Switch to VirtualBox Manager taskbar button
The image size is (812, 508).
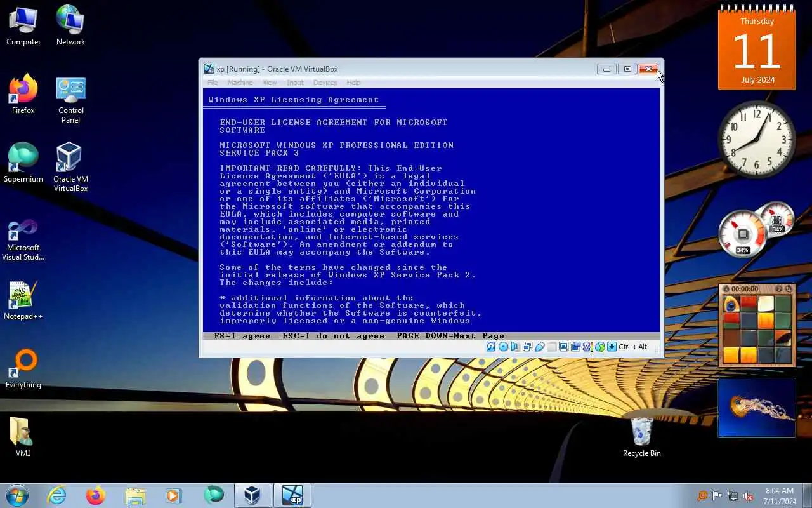point(252,495)
